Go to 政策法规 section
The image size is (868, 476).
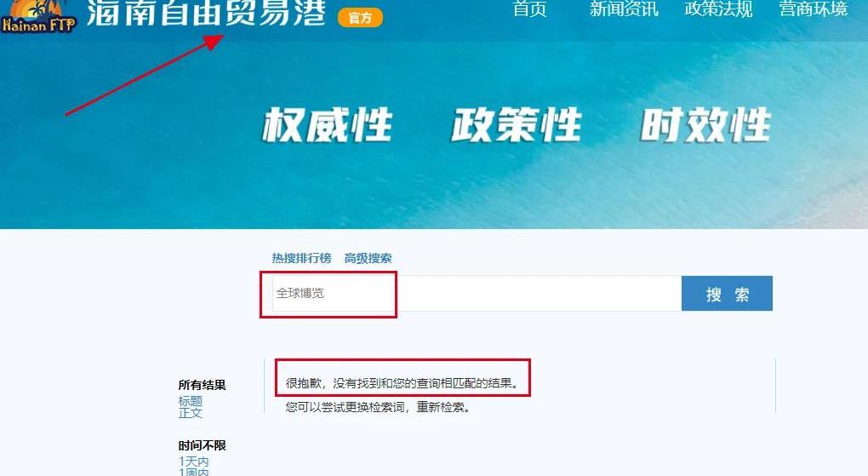(718, 9)
